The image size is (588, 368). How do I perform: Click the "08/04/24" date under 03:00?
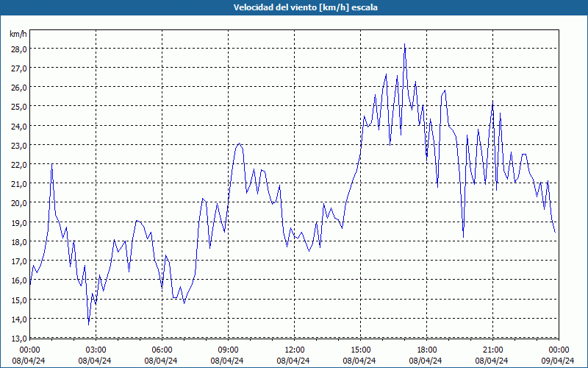click(x=95, y=361)
